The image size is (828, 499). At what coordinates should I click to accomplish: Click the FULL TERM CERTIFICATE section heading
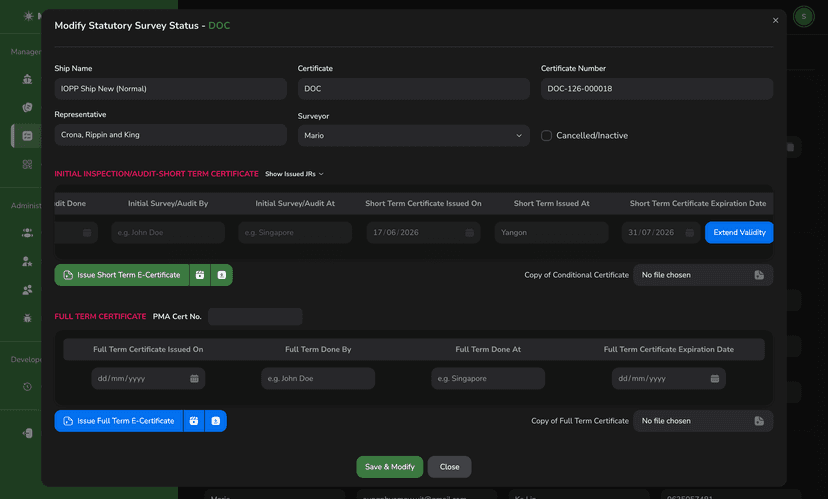(100, 316)
